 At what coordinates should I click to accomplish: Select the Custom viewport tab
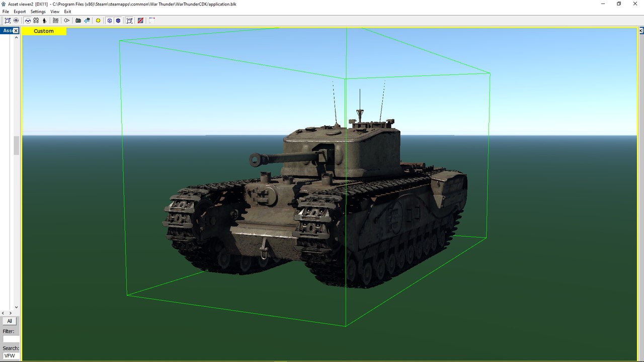click(44, 31)
